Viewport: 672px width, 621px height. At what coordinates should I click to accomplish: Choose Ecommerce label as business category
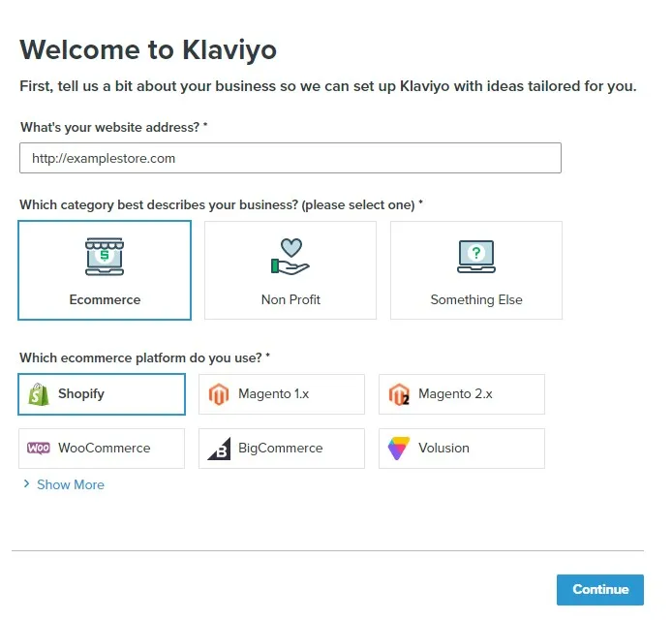[x=105, y=299]
